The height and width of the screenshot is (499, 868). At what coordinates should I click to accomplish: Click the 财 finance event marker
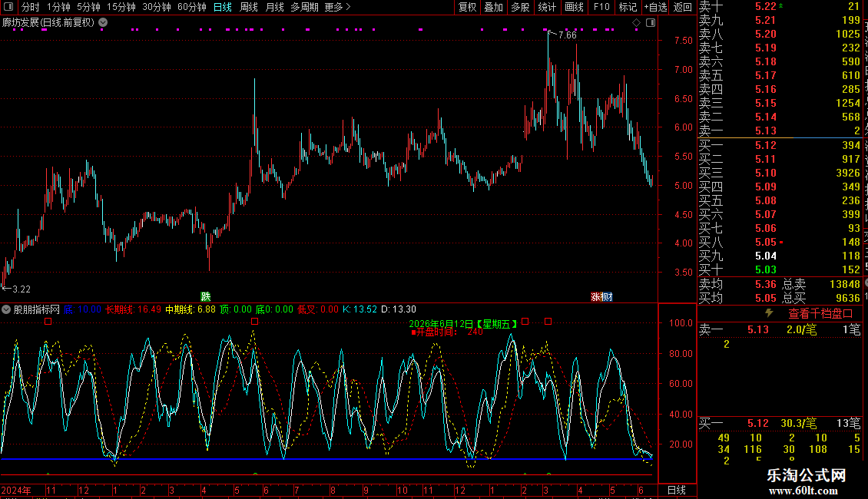tap(608, 297)
